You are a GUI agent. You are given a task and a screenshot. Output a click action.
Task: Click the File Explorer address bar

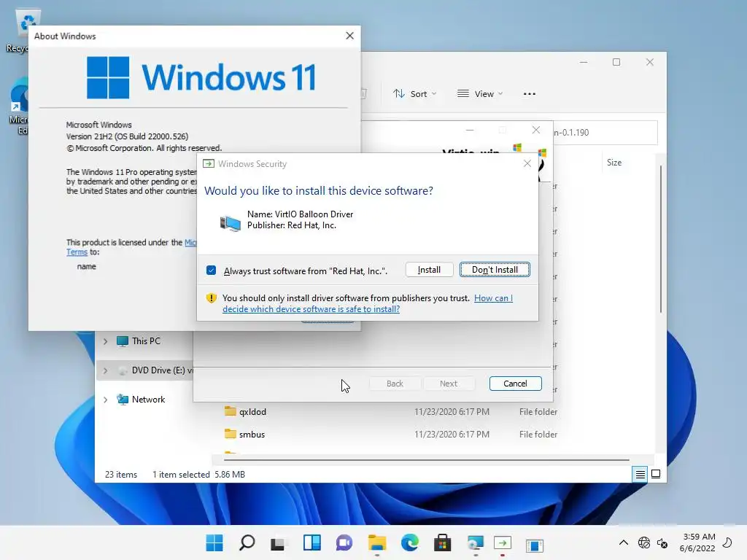(605, 133)
